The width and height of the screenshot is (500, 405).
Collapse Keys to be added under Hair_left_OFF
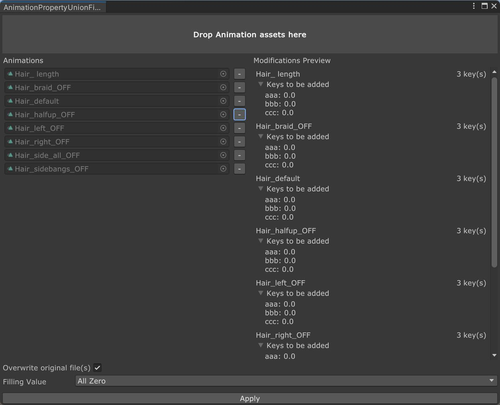click(x=261, y=293)
